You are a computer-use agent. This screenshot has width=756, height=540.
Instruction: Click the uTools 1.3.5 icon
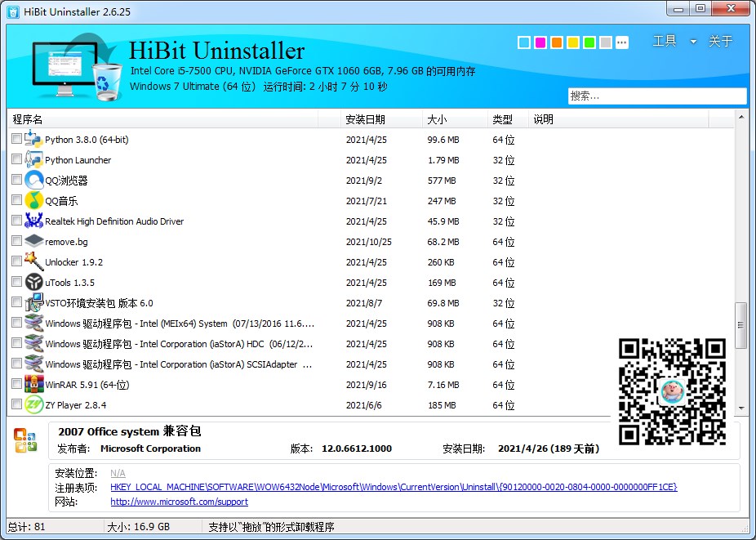point(33,283)
